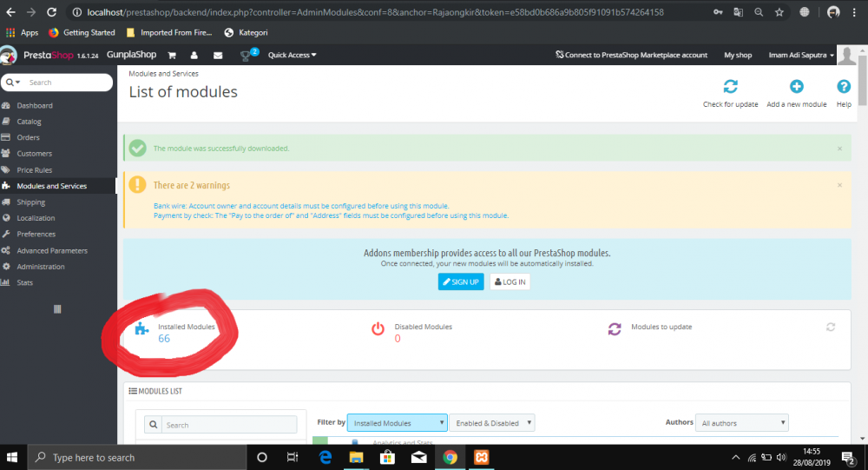Click the Payment by check warning link
The width and height of the screenshot is (868, 470).
coord(331,215)
